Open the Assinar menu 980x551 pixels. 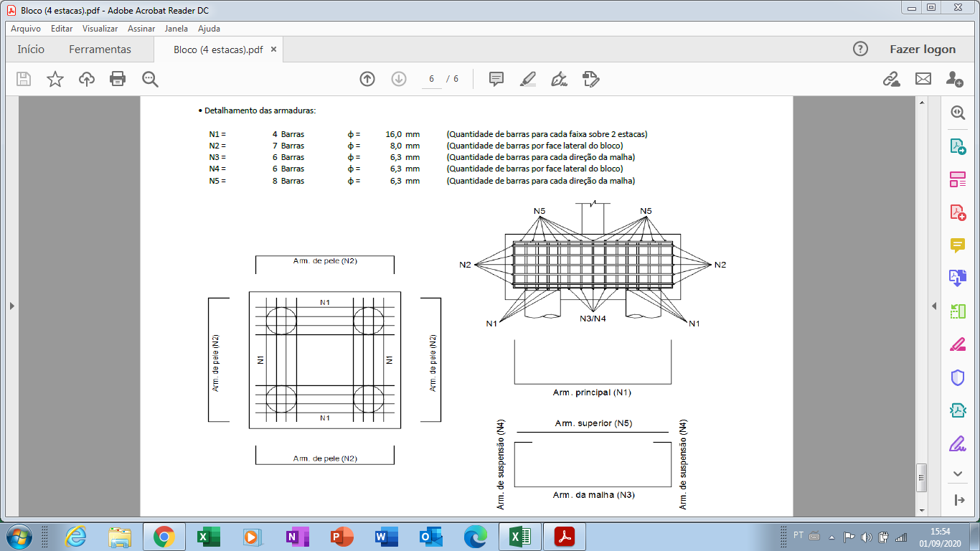[x=141, y=29]
